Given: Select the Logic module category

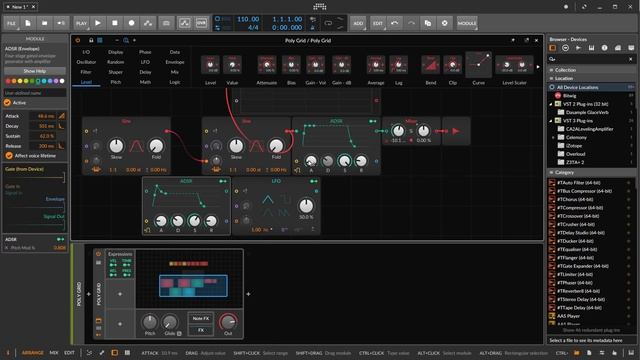Looking at the screenshot, I should tap(175, 82).
